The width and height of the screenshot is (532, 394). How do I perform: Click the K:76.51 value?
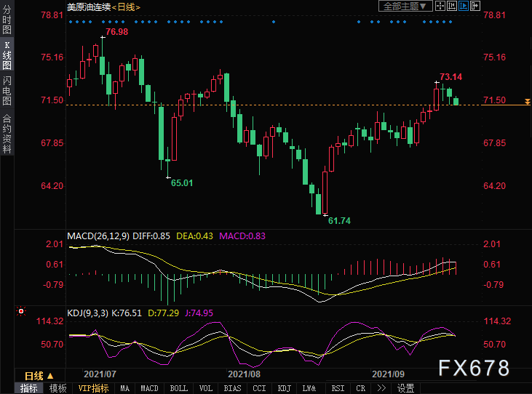[127, 313]
